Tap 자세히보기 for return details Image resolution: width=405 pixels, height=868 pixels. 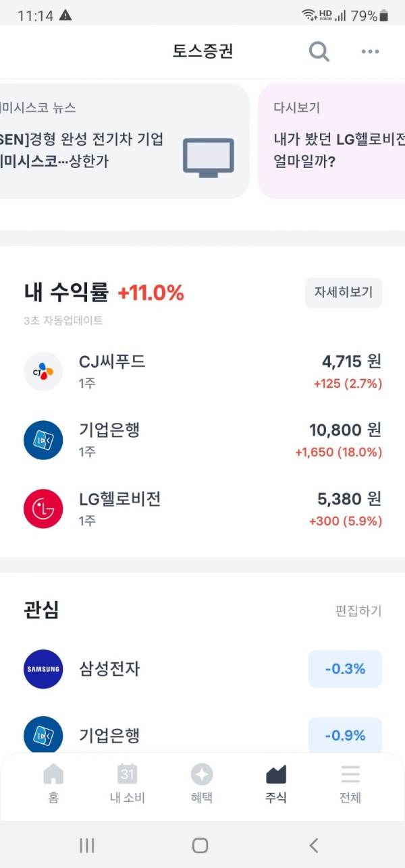(x=344, y=293)
